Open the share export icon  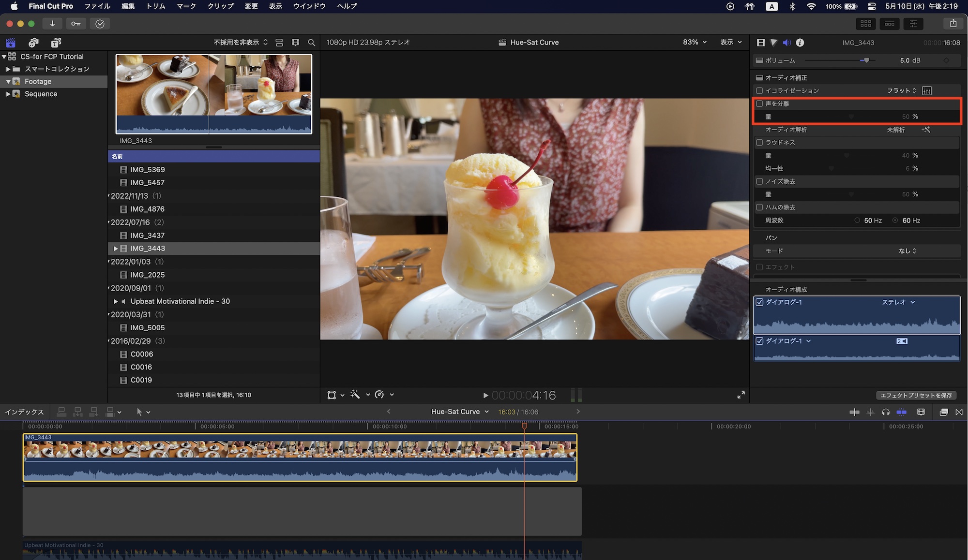[953, 23]
